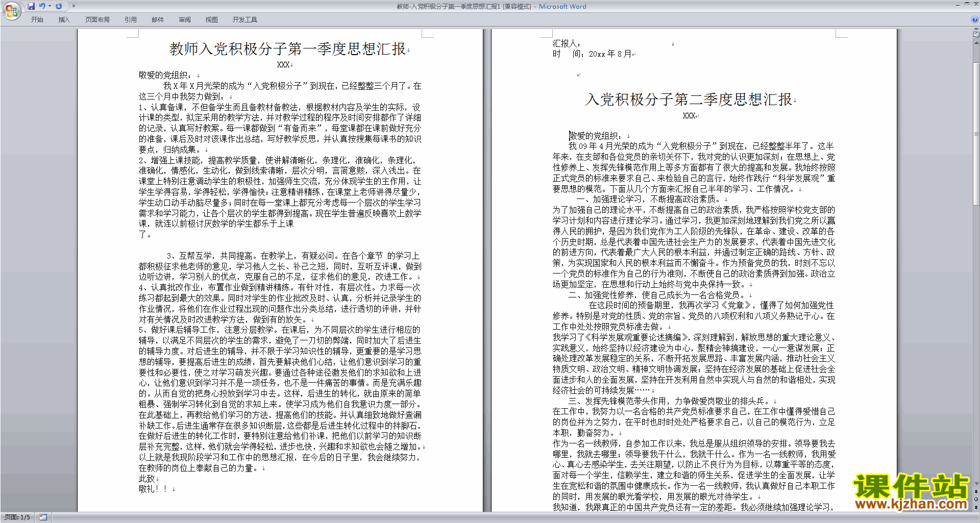980x523 pixels.
Task: Click the blue Word Help question icon
Action: [x=975, y=19]
